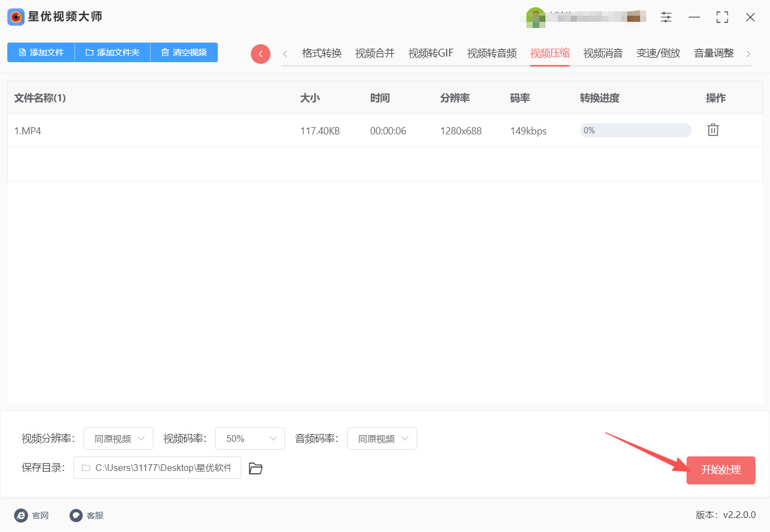Open the 视频码率 bitrate dropdown showing 50%
The width and height of the screenshot is (770, 532).
[250, 438]
